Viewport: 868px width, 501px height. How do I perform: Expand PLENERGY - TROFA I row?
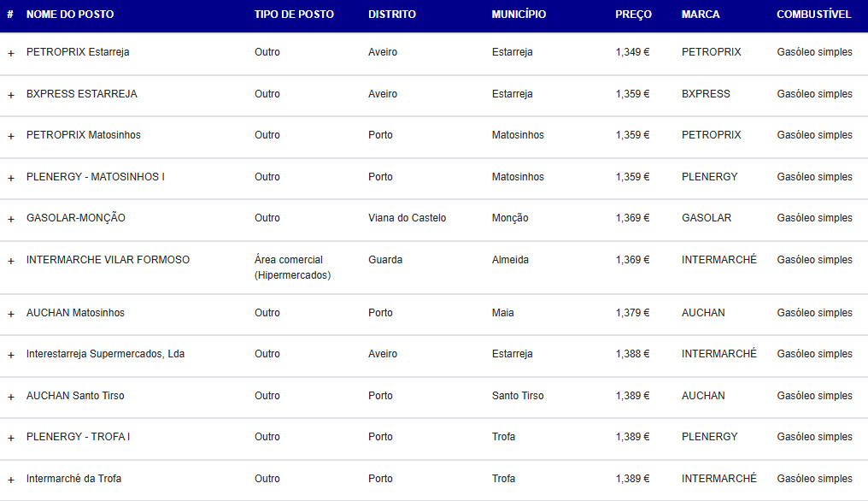tap(11, 438)
